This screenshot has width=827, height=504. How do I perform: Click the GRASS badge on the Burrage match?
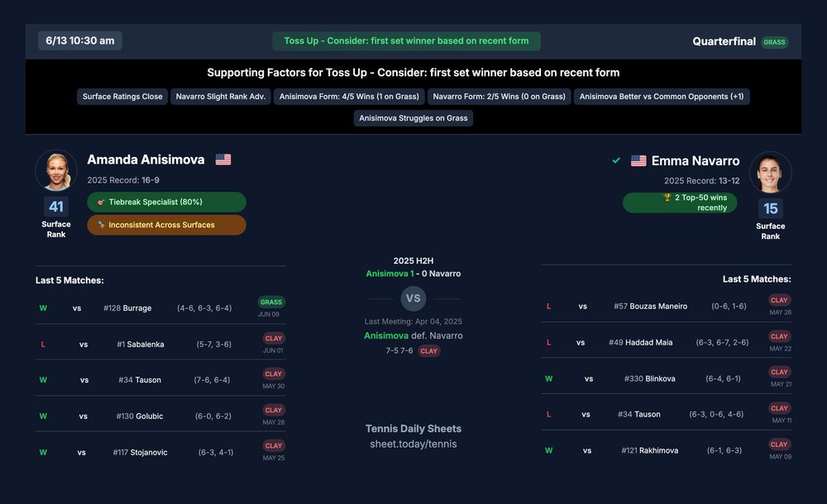pos(271,302)
